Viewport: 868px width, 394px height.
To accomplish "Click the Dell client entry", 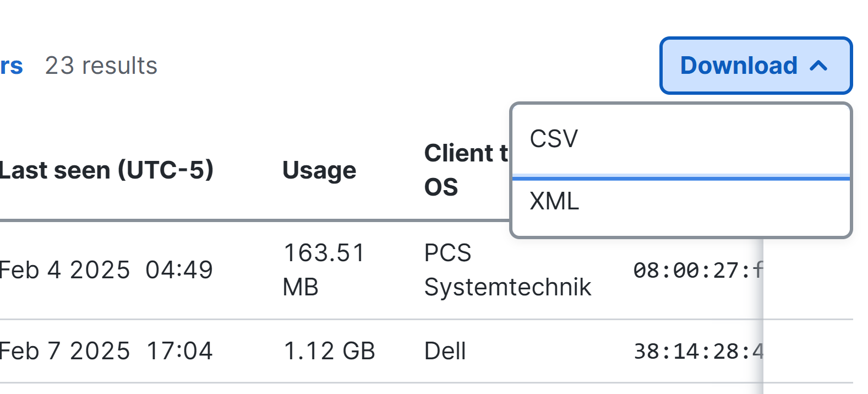I will pos(445,351).
